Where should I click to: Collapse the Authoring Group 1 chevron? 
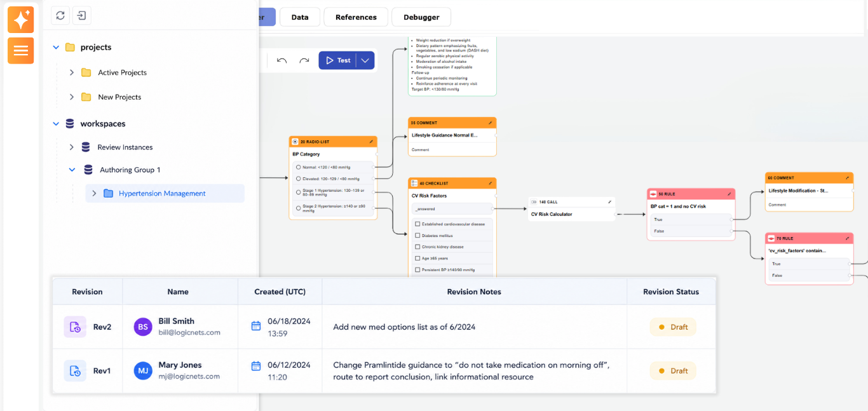pyautogui.click(x=72, y=170)
